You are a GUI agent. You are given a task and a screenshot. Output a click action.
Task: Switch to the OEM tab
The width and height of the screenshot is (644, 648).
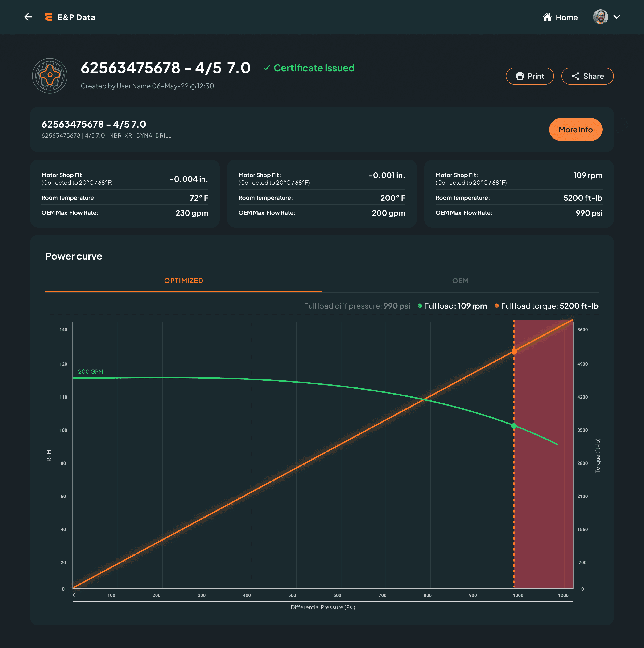point(460,281)
